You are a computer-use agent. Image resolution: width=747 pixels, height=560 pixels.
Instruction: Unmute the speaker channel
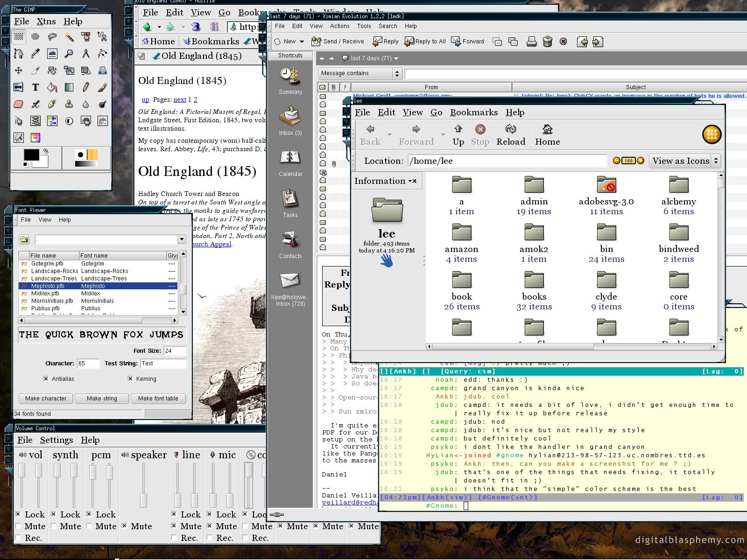point(125,526)
